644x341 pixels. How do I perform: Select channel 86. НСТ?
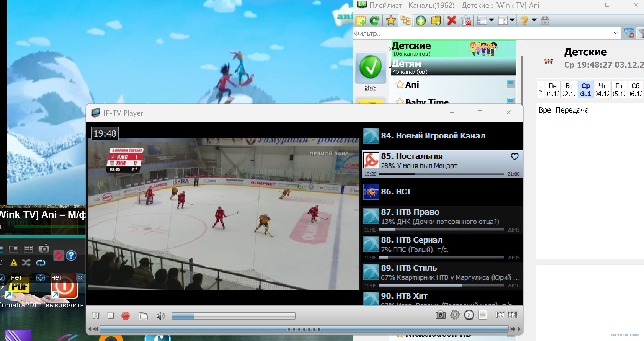pos(442,192)
